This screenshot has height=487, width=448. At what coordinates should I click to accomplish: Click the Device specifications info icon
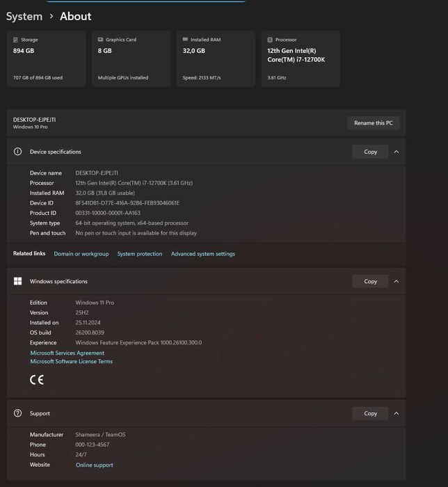tap(17, 152)
